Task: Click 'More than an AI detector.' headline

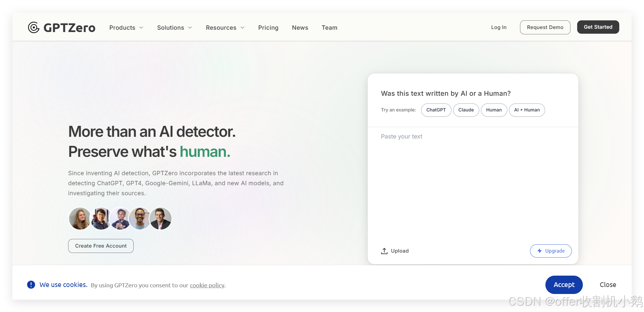Action: click(152, 132)
